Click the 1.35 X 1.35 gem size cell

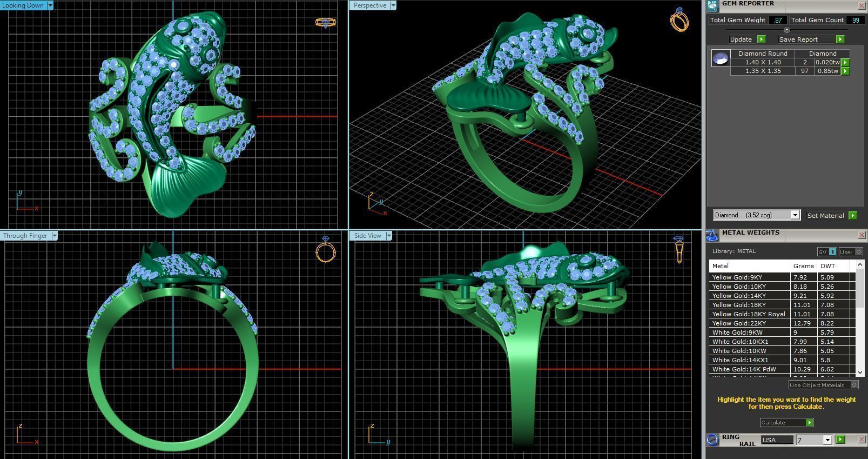(763, 71)
